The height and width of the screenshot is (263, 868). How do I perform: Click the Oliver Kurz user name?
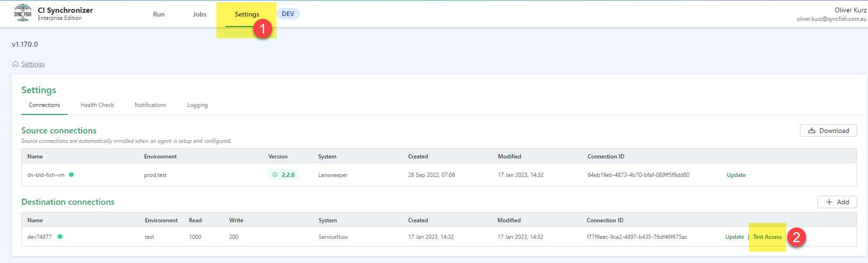tap(851, 10)
